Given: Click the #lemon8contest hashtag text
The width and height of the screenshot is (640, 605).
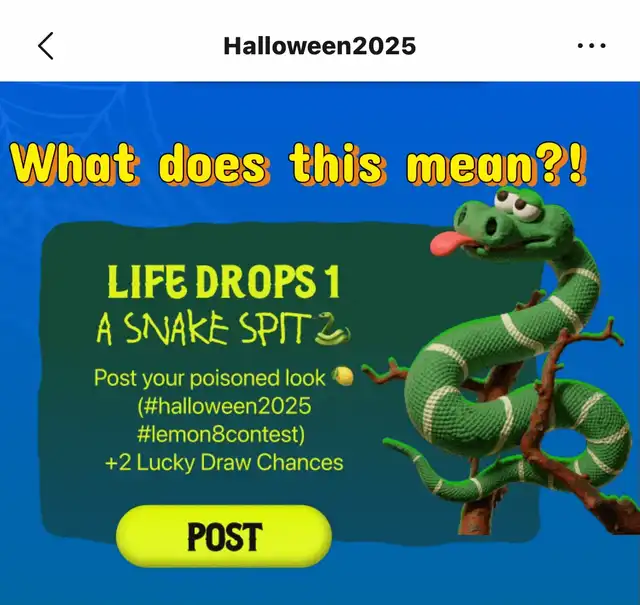Looking at the screenshot, I should [x=221, y=434].
